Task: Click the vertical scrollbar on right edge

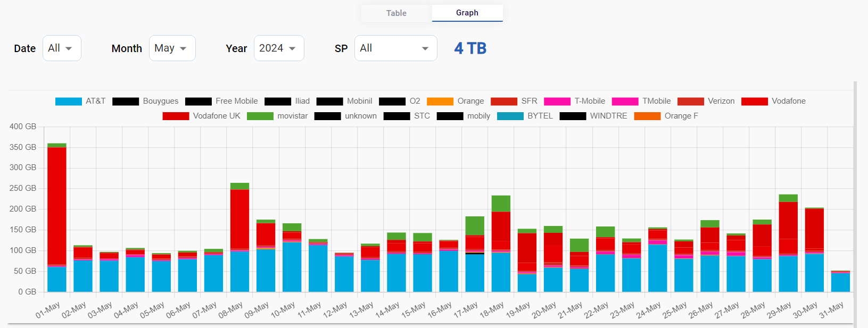Action: coord(855,202)
